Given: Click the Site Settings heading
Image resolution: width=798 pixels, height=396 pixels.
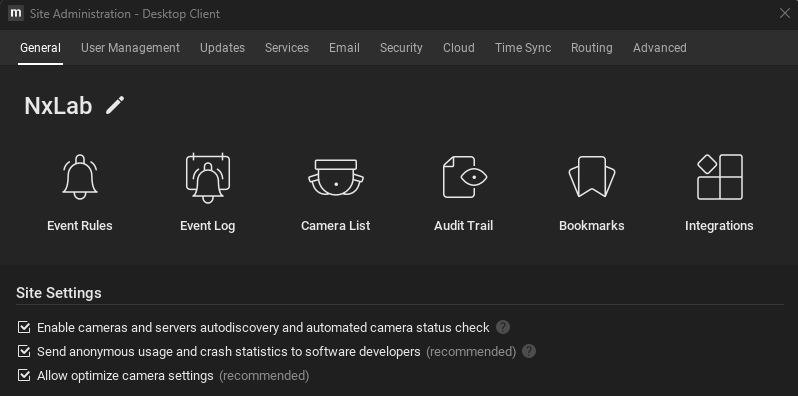Looking at the screenshot, I should pos(59,293).
